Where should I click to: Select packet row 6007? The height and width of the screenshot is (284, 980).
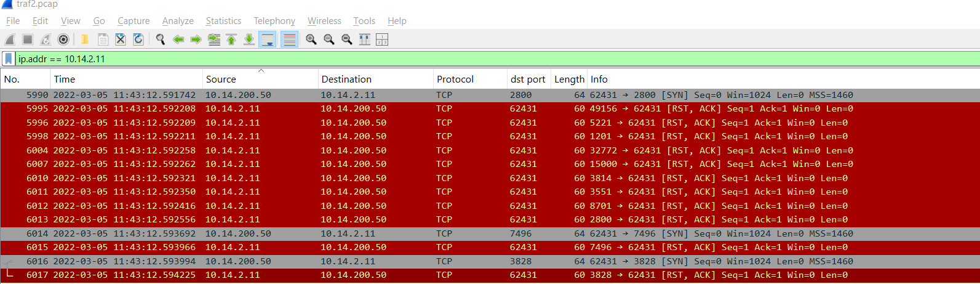(490, 164)
